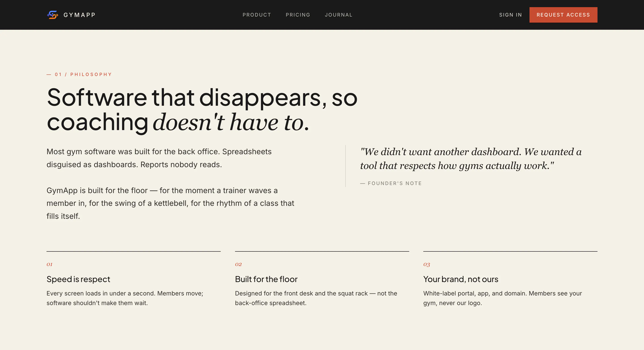The height and width of the screenshot is (350, 644).
Task: Open the Product menu item
Action: 257,15
